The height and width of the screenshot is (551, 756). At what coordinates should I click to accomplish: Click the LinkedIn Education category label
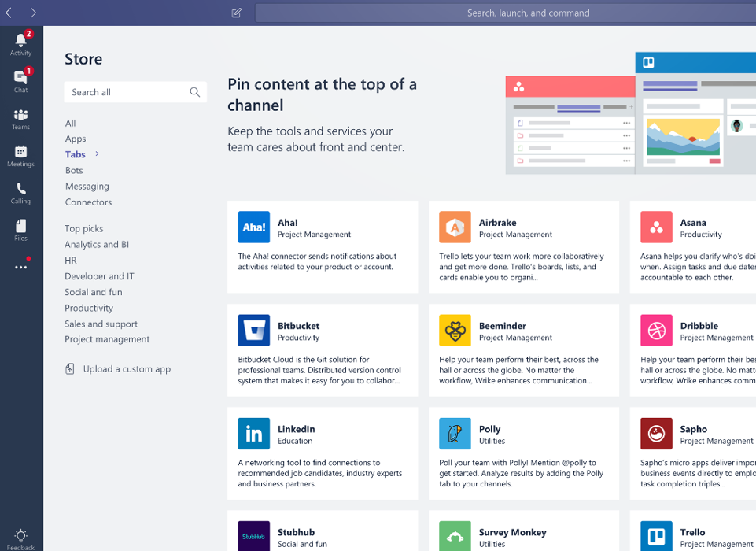[295, 441]
